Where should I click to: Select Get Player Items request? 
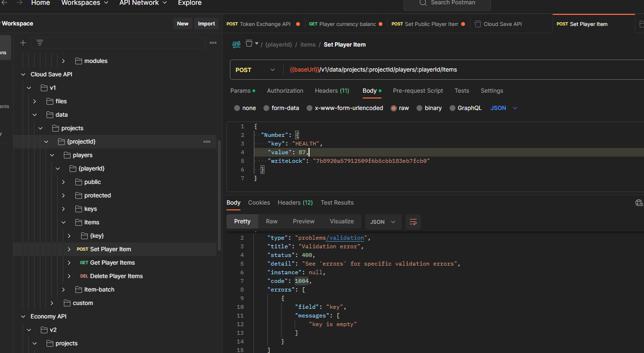click(x=112, y=263)
